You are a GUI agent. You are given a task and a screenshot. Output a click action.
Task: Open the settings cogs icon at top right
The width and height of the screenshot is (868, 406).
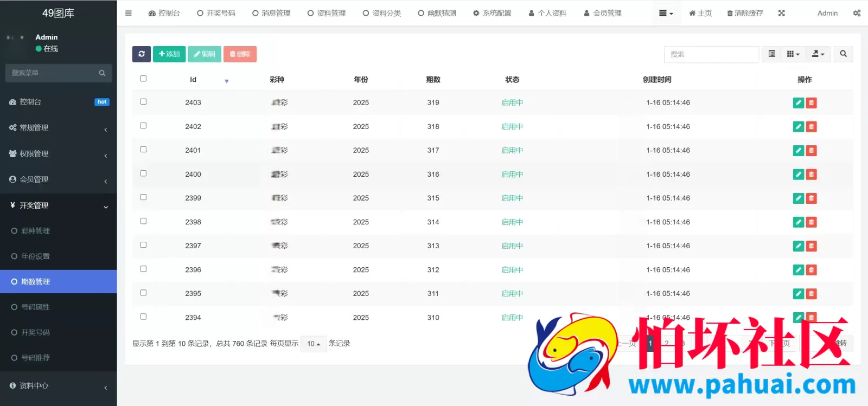click(857, 13)
